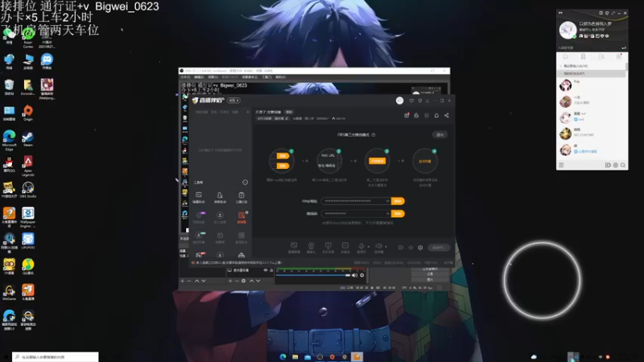The height and width of the screenshot is (362, 644).
Task: Click the user avatar in streaming app title bar
Action: point(399,101)
